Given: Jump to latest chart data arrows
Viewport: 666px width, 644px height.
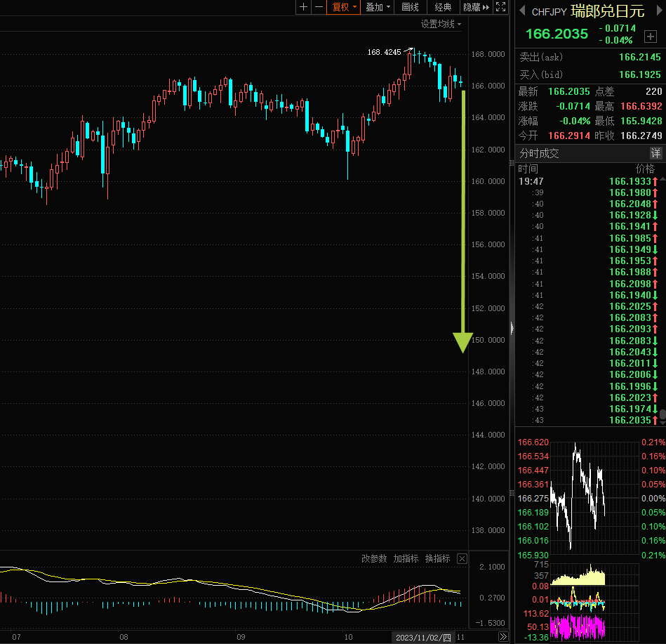Looking at the screenshot, I should coord(503,637).
